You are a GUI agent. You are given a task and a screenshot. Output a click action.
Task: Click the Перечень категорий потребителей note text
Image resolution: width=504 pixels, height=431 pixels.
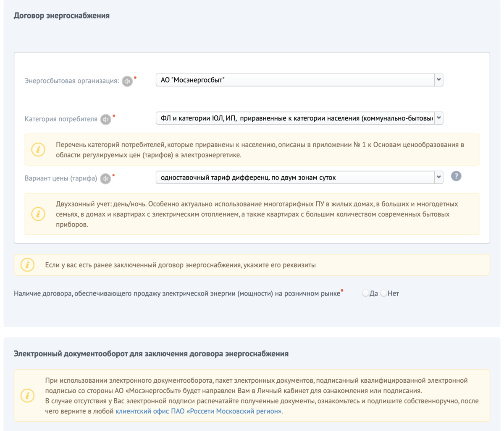tap(260, 150)
